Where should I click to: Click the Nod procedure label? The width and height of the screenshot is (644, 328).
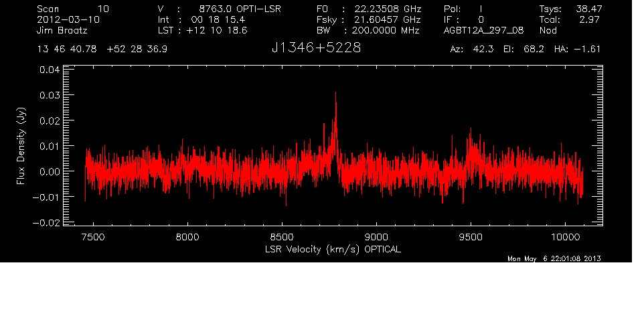(548, 30)
